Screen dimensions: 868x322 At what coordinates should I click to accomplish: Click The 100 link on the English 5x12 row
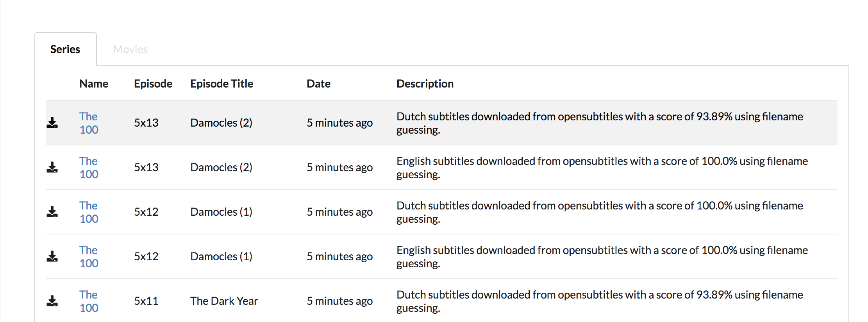pyautogui.click(x=89, y=256)
